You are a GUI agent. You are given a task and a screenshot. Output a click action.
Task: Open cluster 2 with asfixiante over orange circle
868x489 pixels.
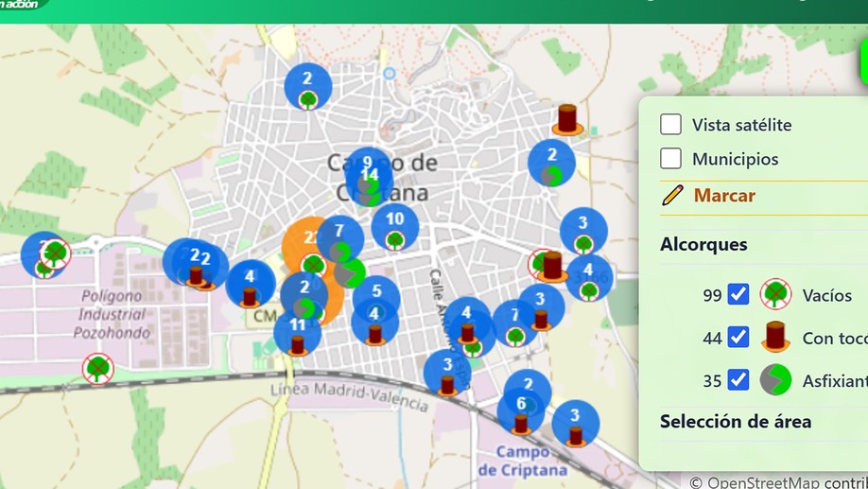(x=304, y=295)
